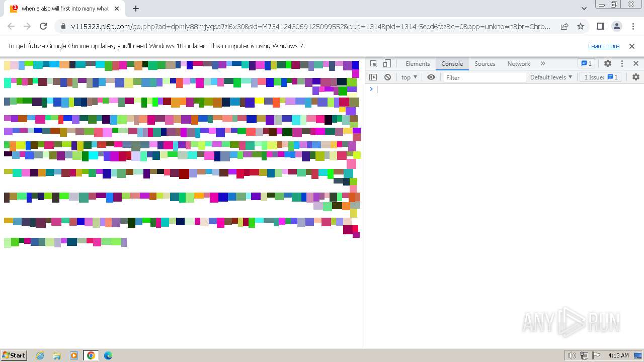This screenshot has width=644, height=362.
Task: Toggle the Chrome side panel
Action: [600, 26]
